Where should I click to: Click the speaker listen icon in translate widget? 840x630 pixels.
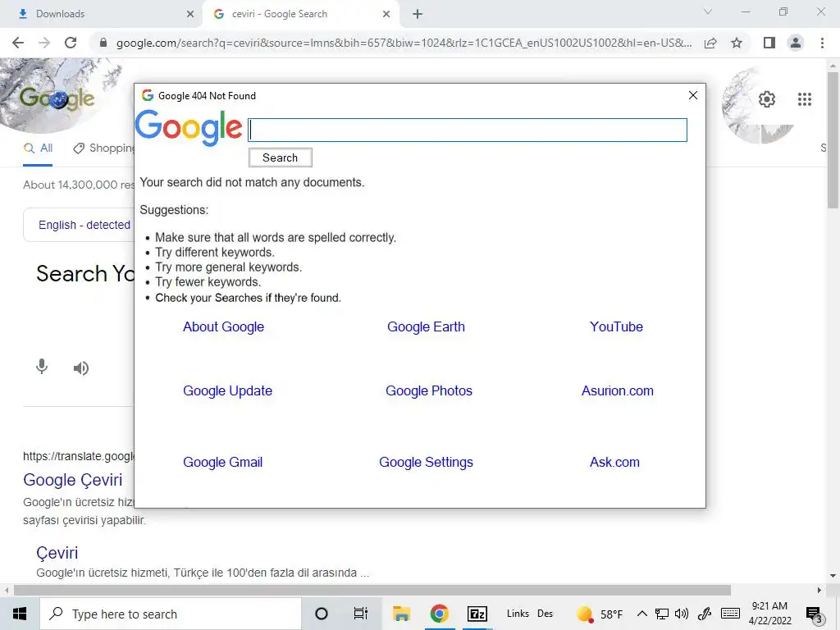click(x=81, y=368)
